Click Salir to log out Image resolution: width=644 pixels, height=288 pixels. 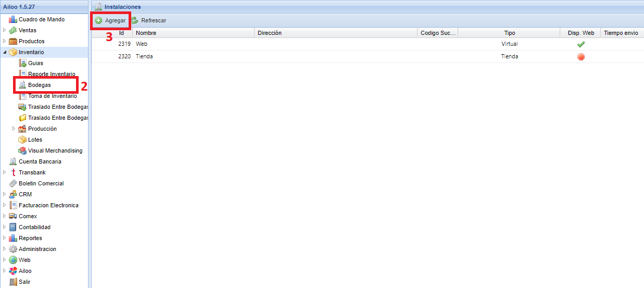pyautogui.click(x=25, y=282)
